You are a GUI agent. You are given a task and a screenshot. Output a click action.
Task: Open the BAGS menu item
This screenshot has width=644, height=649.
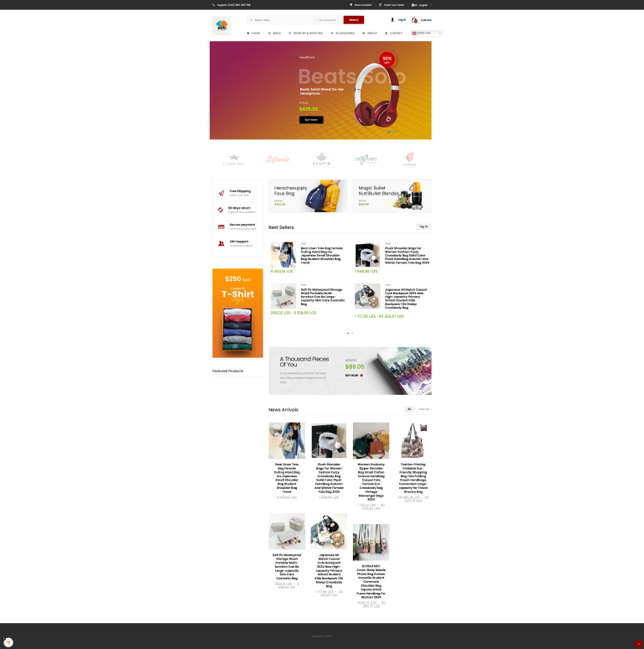(x=274, y=33)
